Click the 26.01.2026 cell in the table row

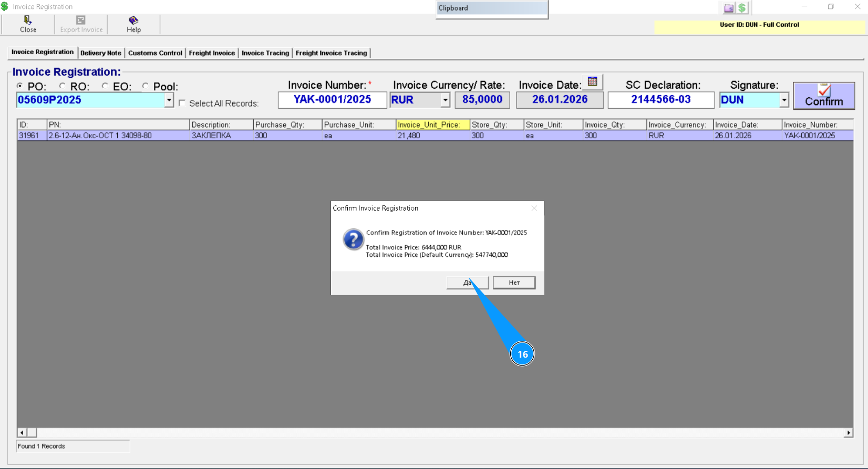pos(748,136)
